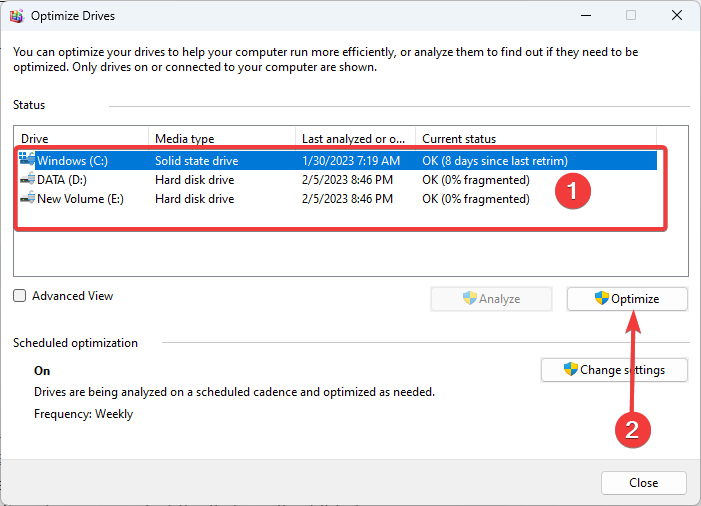This screenshot has height=506, width=701.
Task: Sort by the Current status column header
Action: [536, 139]
